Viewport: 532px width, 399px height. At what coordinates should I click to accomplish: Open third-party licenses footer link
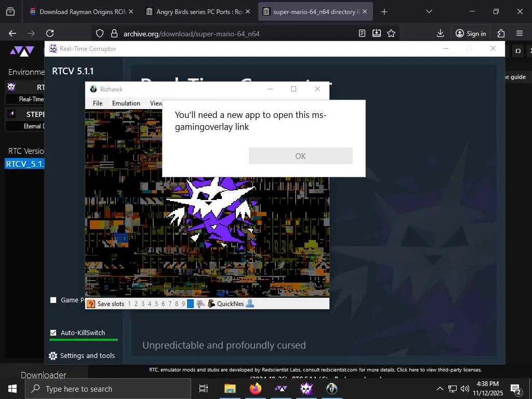coord(439,369)
